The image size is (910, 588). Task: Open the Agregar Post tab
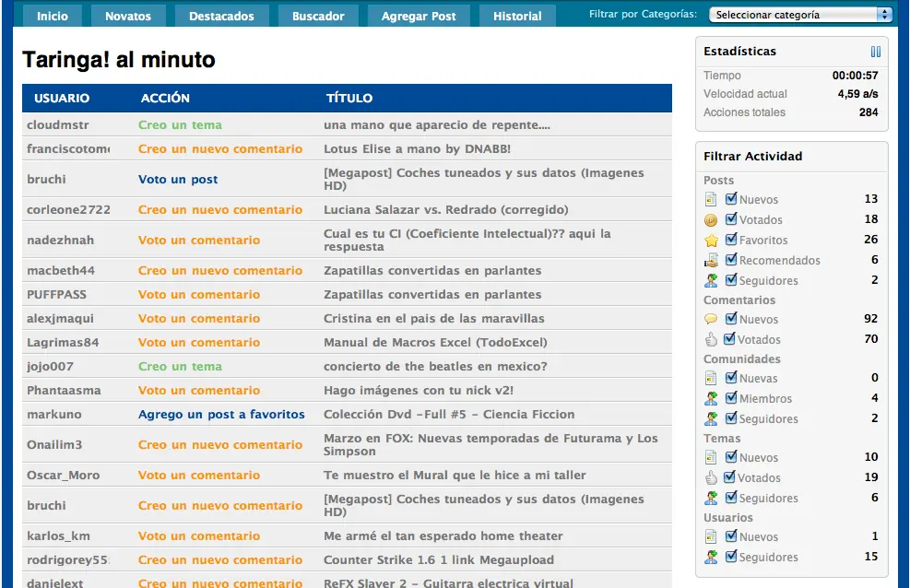[x=419, y=16]
